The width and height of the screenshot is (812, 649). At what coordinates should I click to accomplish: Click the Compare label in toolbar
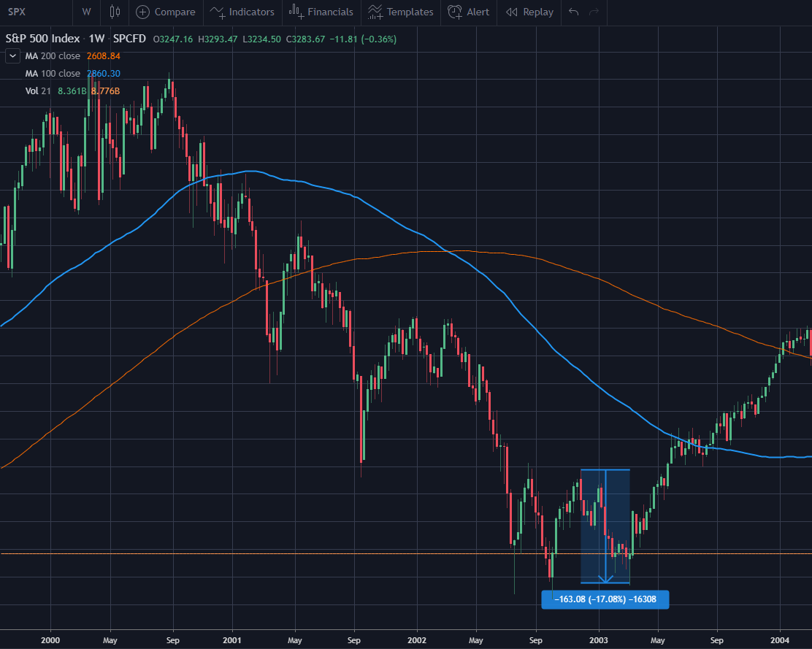(175, 12)
